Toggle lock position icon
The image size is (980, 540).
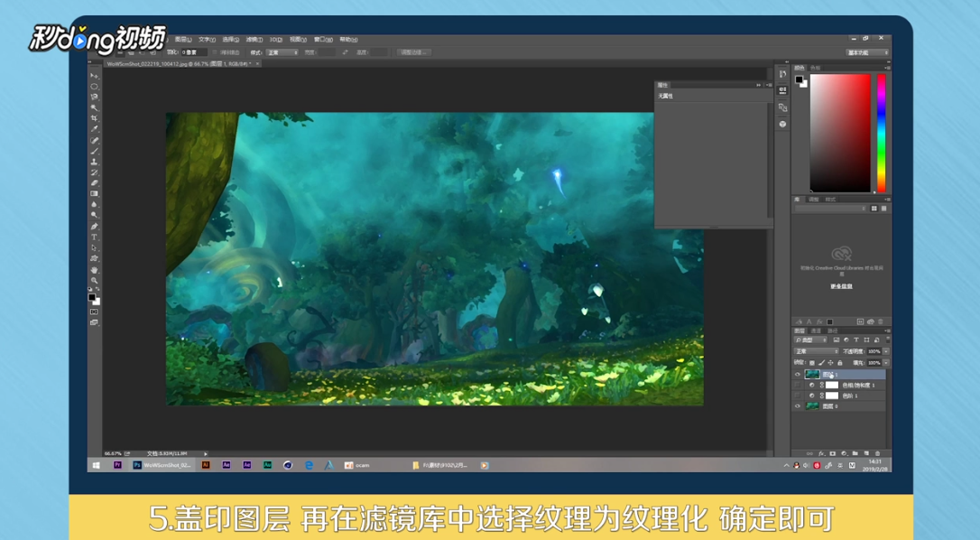830,363
